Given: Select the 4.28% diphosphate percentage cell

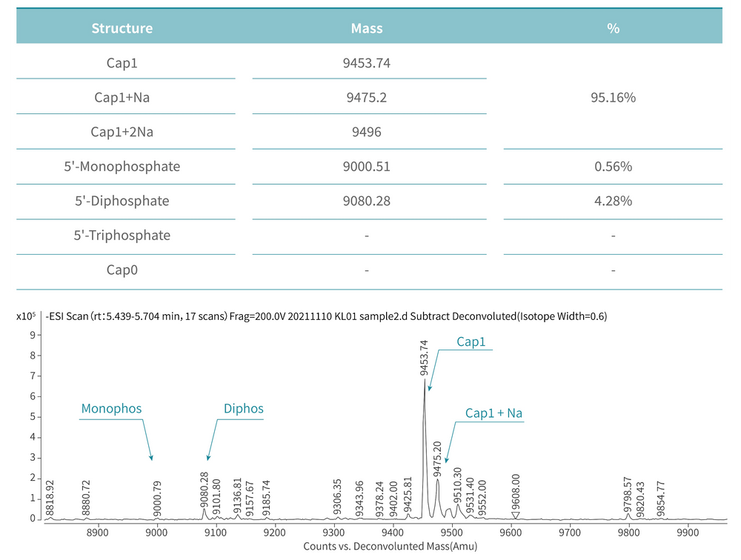Looking at the screenshot, I should pos(613,201).
